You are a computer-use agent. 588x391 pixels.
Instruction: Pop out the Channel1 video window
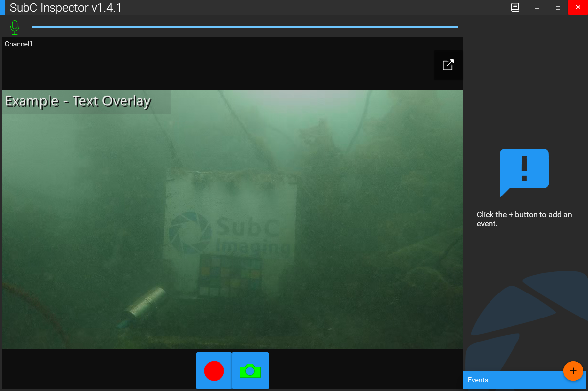click(x=448, y=65)
